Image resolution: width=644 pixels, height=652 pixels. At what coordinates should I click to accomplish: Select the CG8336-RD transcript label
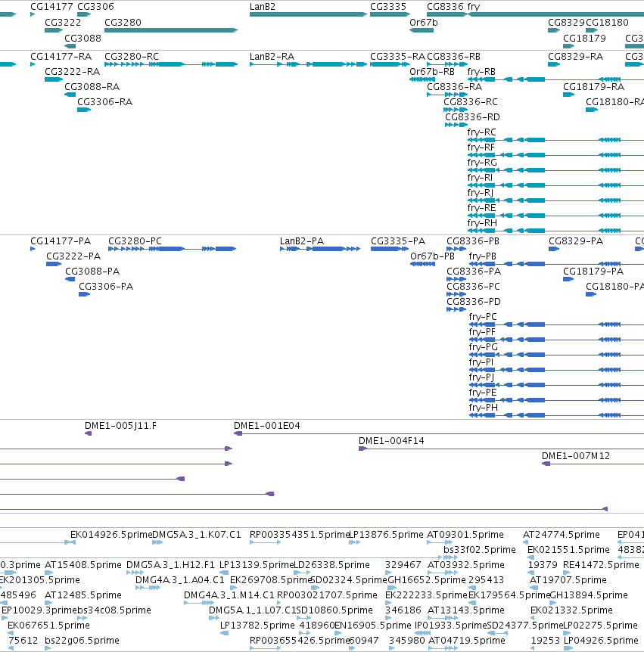(473, 117)
